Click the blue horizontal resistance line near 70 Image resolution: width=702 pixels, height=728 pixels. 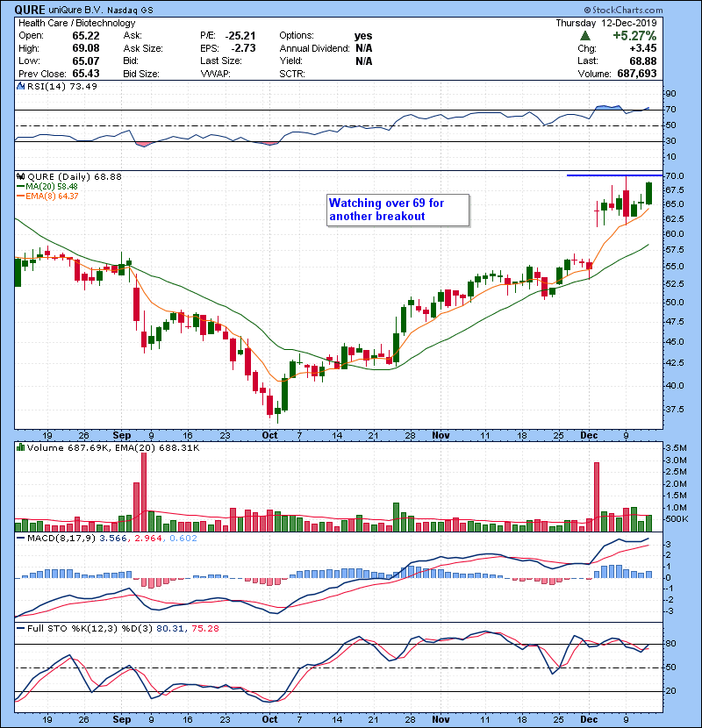point(614,175)
